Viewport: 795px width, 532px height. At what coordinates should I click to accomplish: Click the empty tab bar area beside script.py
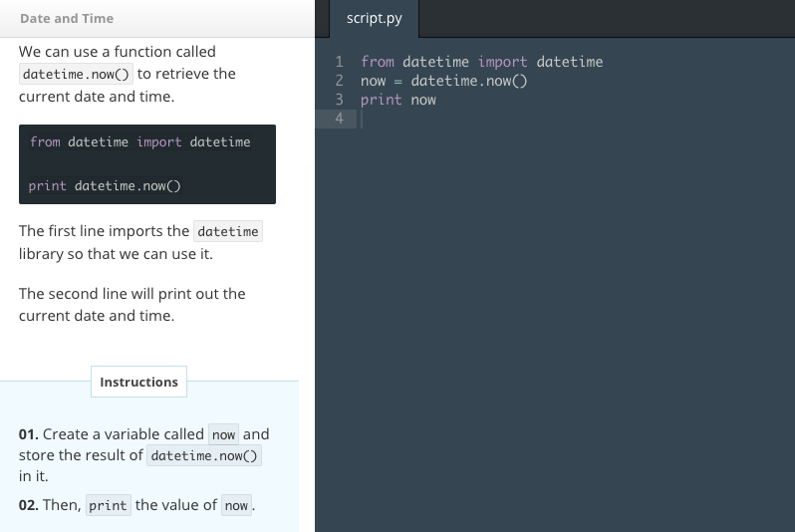coord(598,19)
